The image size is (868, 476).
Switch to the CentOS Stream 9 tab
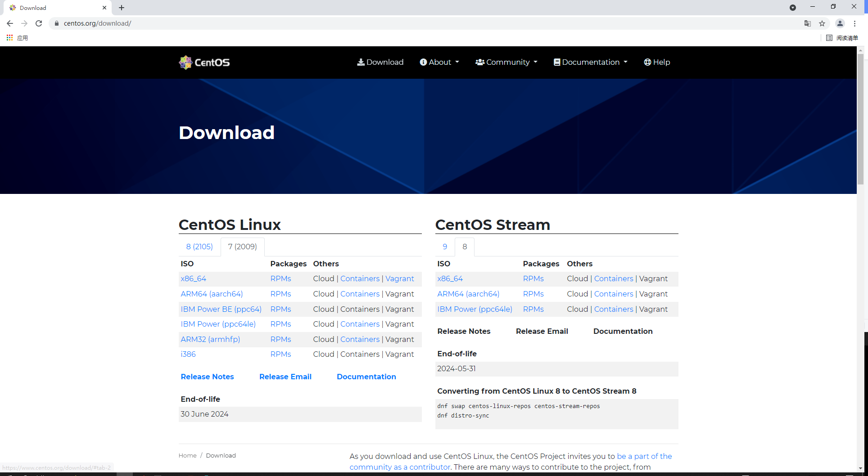click(x=445, y=247)
